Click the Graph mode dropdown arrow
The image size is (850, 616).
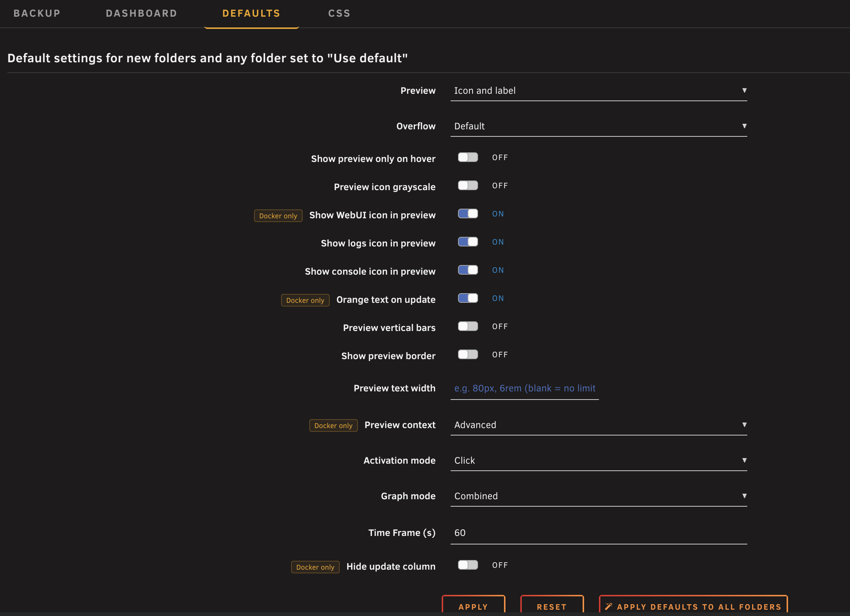click(x=744, y=496)
